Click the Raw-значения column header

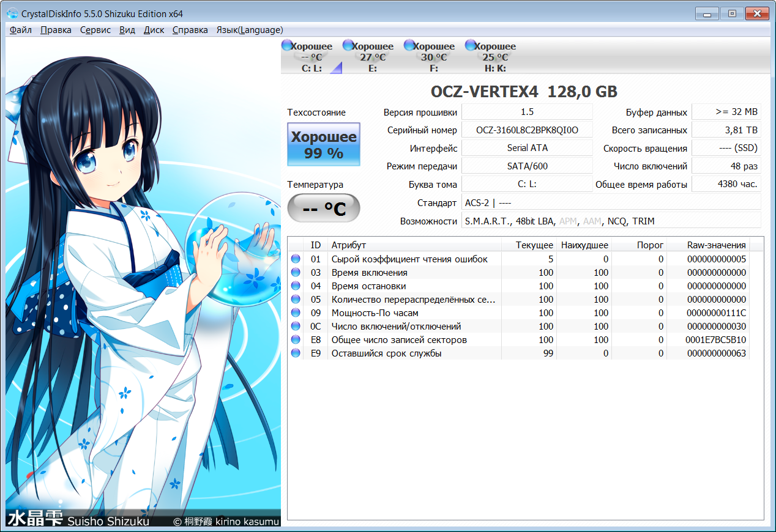click(x=709, y=245)
